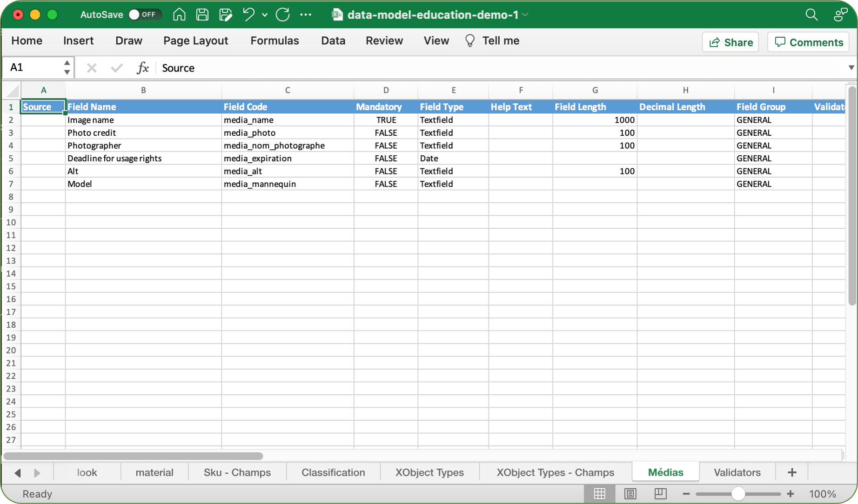Select column G header
The width and height of the screenshot is (858, 504).
pos(595,90)
